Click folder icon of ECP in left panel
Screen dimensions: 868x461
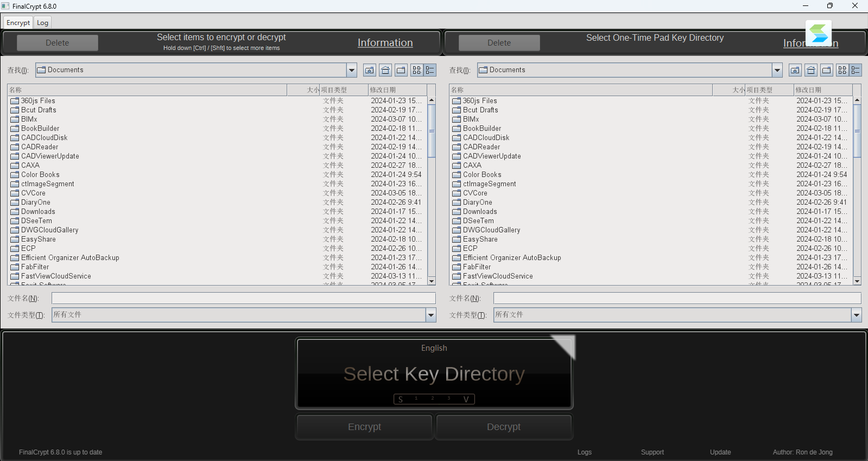15,249
